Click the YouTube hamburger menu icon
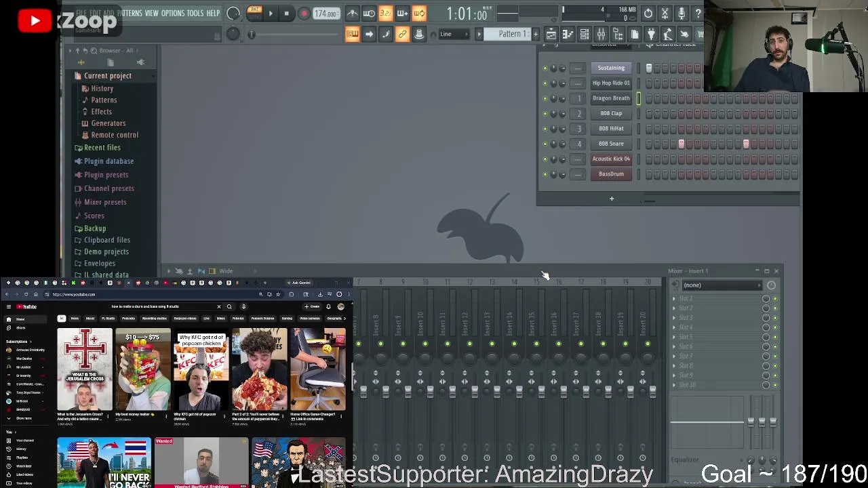 coord(8,306)
